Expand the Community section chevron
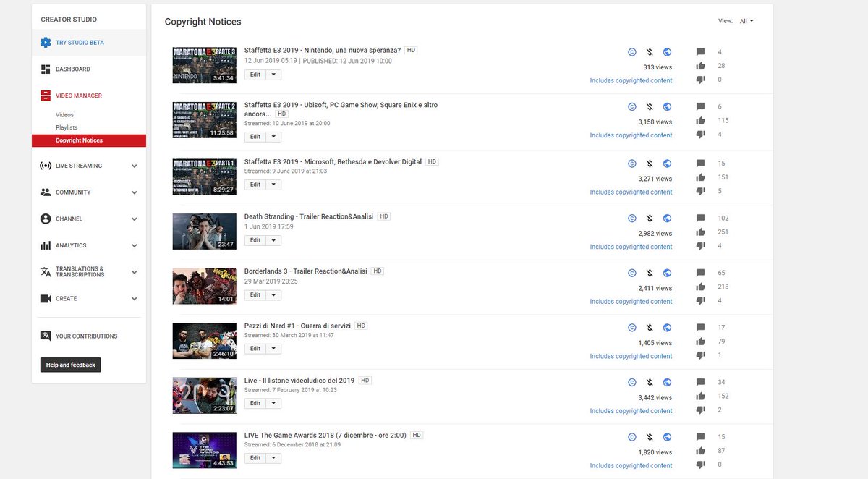868x479 pixels. pos(135,192)
